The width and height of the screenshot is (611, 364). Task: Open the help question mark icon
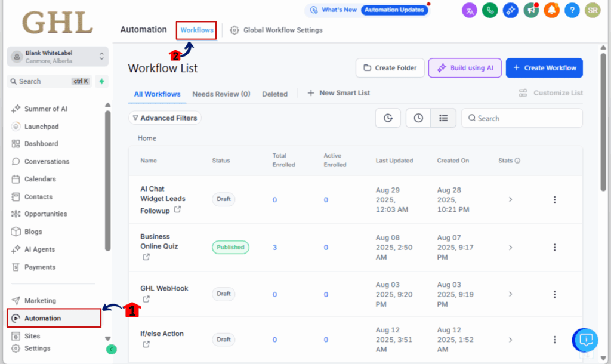pyautogui.click(x=572, y=11)
